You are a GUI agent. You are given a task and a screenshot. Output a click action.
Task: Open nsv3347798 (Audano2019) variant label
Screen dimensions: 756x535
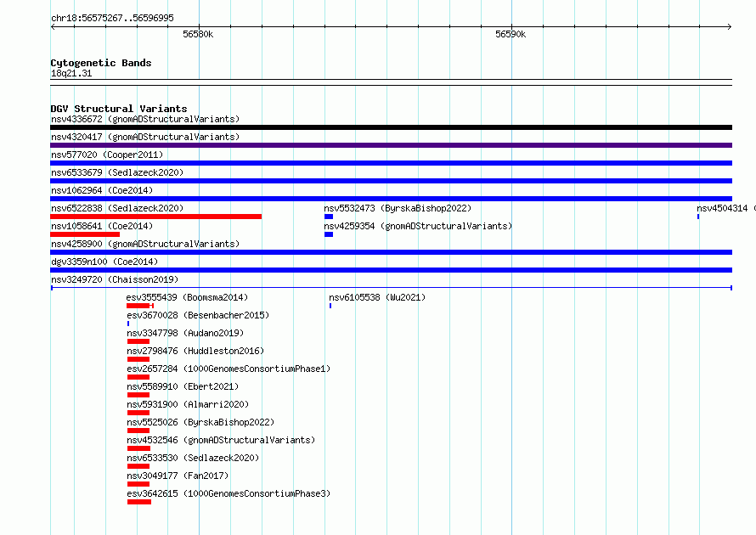pyautogui.click(x=185, y=333)
